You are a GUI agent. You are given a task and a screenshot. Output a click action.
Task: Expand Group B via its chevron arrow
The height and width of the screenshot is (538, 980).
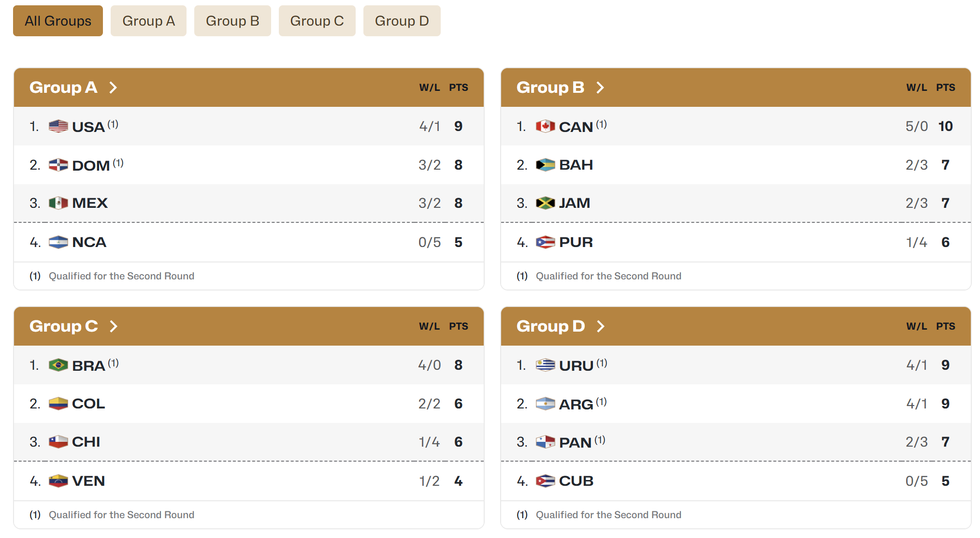(600, 87)
